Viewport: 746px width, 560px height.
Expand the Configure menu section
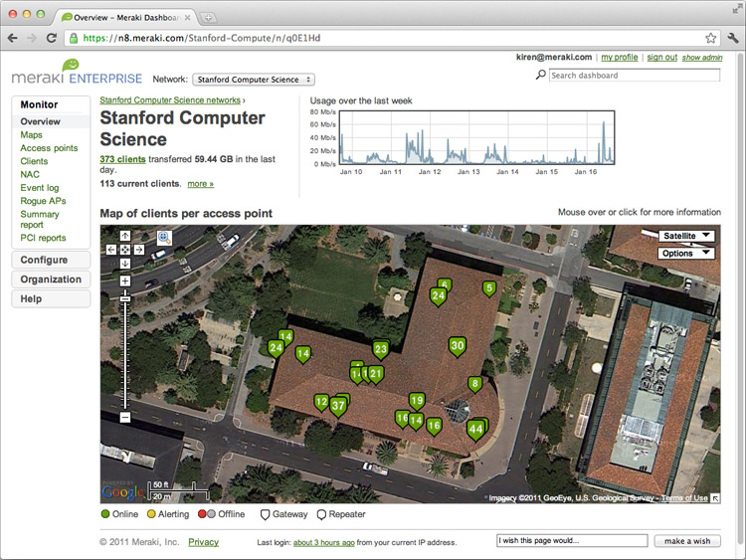(51, 260)
